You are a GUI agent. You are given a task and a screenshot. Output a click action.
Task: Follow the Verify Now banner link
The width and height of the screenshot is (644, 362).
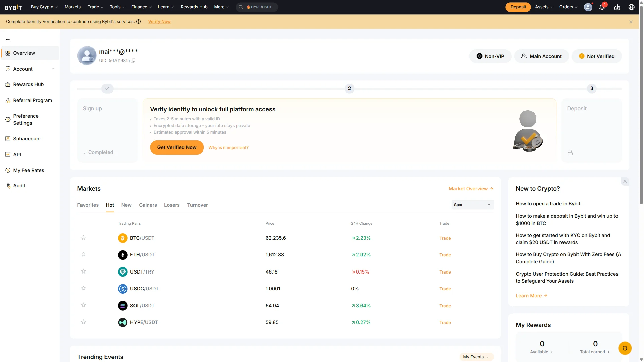(x=159, y=22)
